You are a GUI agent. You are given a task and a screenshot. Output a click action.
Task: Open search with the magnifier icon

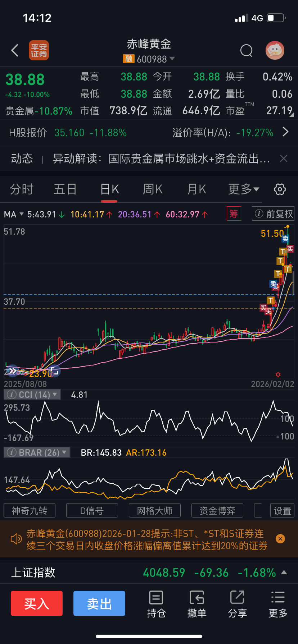pos(247,51)
